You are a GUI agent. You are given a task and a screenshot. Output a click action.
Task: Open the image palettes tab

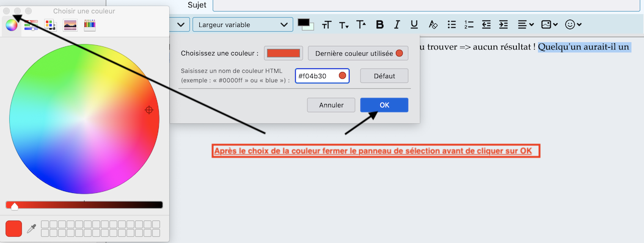coord(70,26)
